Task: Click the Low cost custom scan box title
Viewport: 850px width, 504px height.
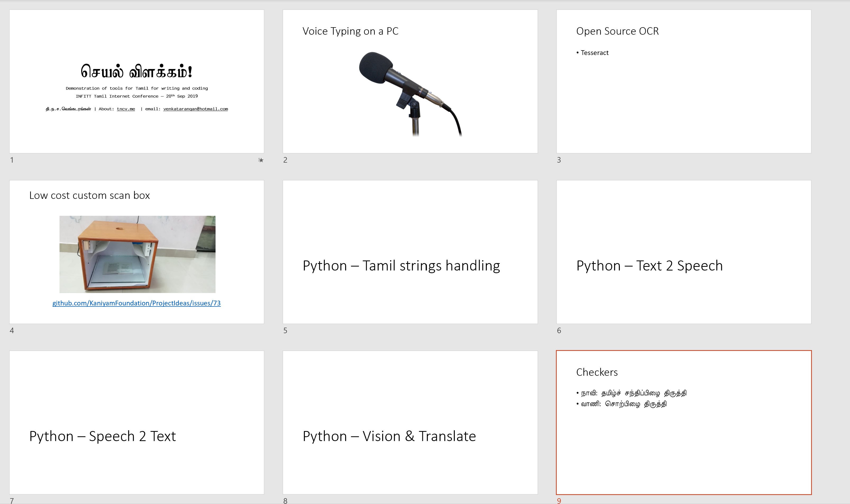Action: pos(89,195)
